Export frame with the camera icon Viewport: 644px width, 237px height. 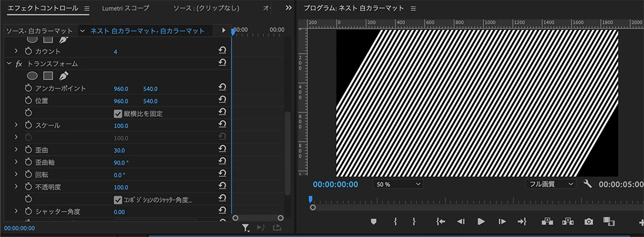pyautogui.click(x=589, y=221)
